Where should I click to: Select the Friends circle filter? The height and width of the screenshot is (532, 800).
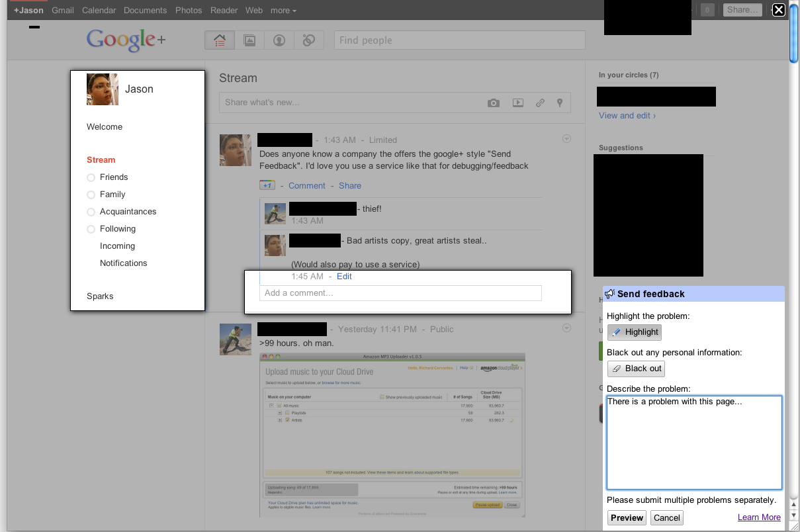click(x=114, y=177)
